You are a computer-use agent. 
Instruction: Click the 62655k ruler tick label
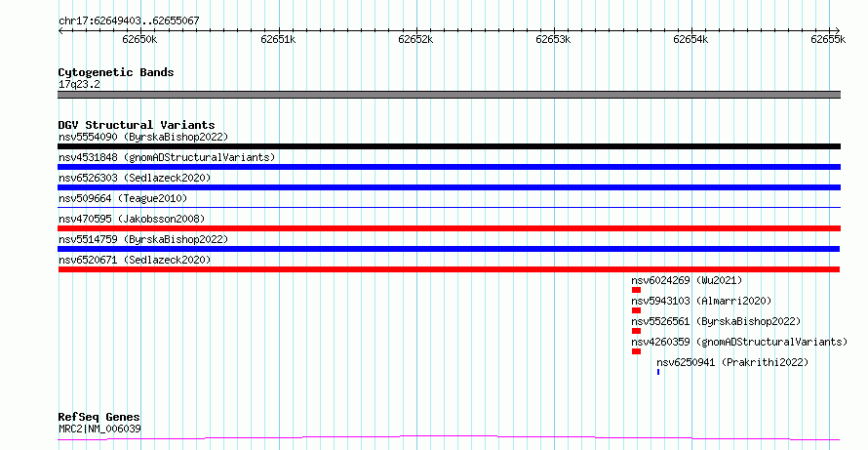point(828,39)
